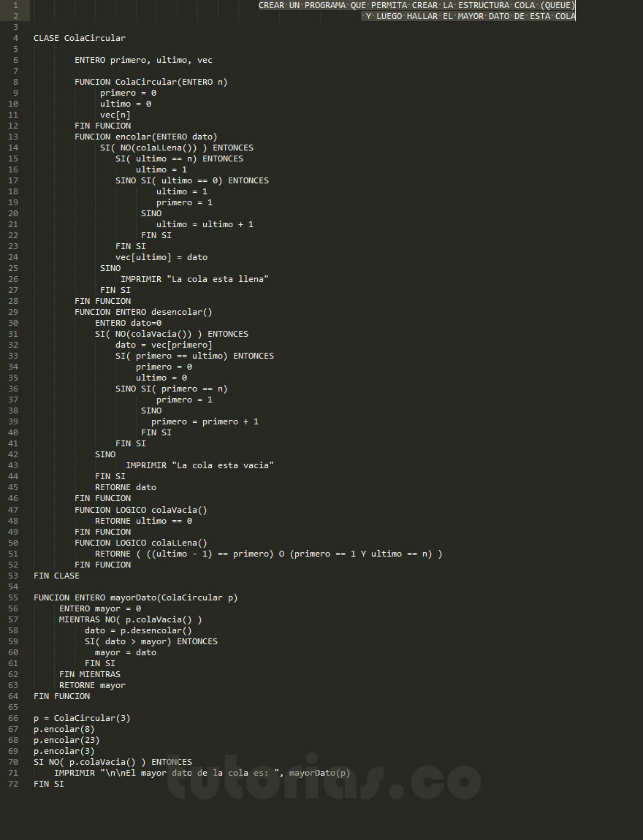Click the 'vec[n]' statement
Viewport: 643px width, 840px height.
(115, 115)
